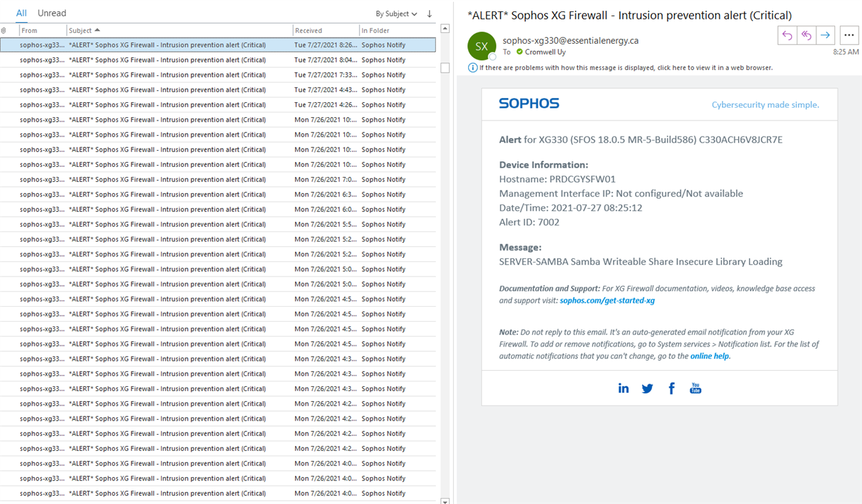Viewport: 862px width, 504px height.
Task: Click the 'Alert for XG330' heading line
Action: 640,140
